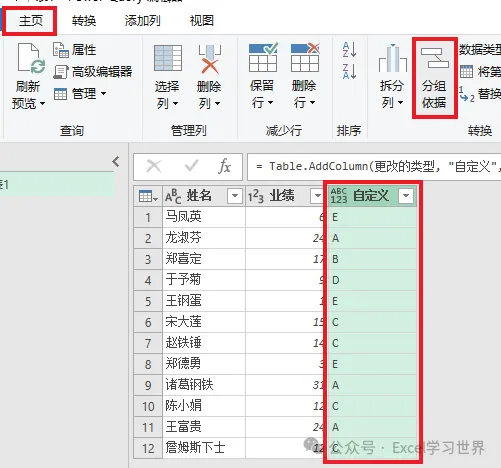
Task: Open the table corner menu icon
Action: (x=148, y=197)
